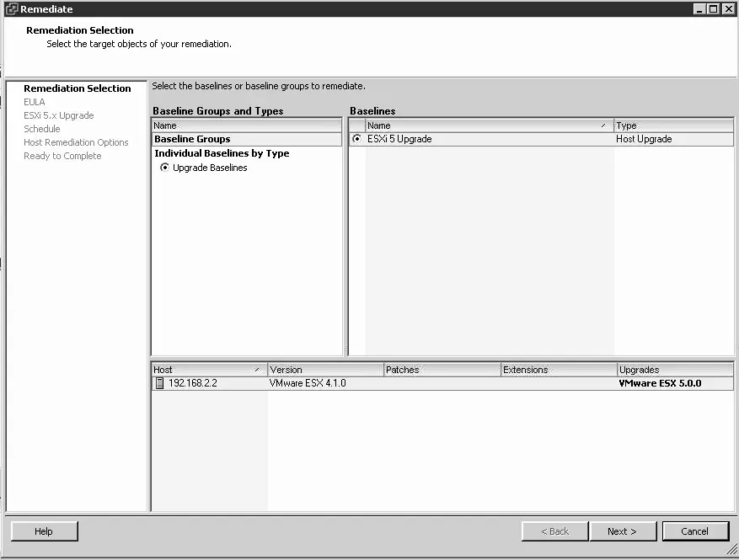Go to the ESXi 5.x Upgrade step
739x560 pixels.
tap(59, 115)
